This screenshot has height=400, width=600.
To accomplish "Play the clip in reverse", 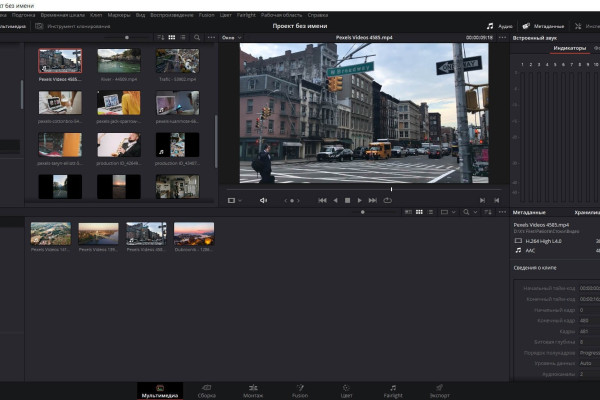I will click(335, 200).
